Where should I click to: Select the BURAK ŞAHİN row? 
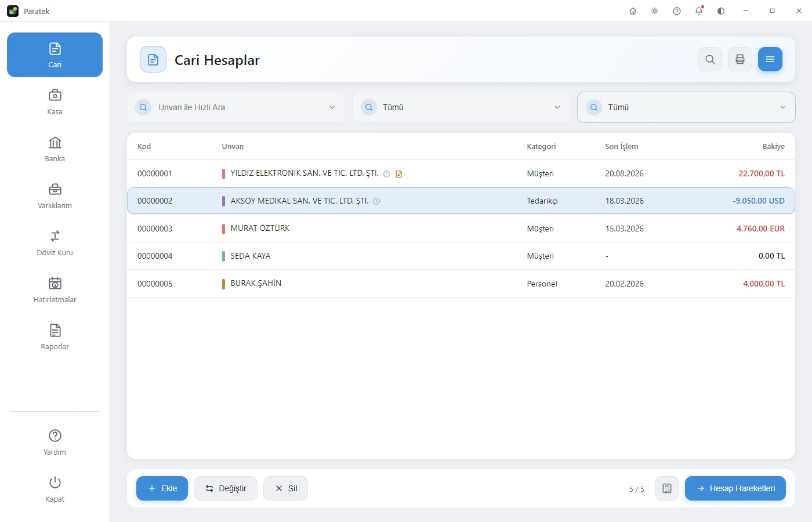click(461, 284)
